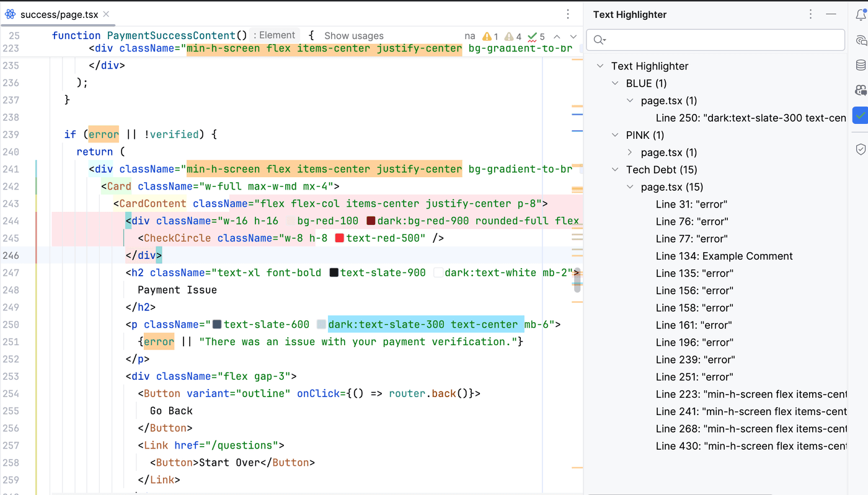Select the Line 268 min-h-screen entry
The height and width of the screenshot is (495, 868).
point(751,429)
